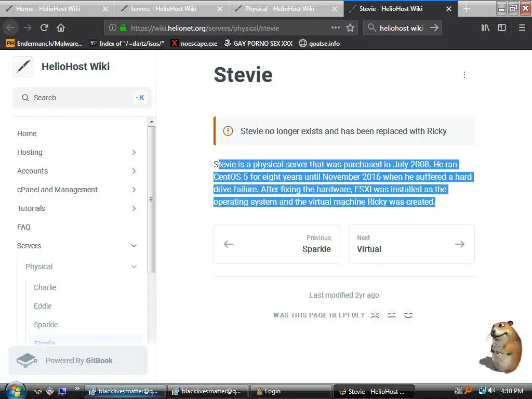Click the Last modified 2yr ago text
Viewport: 532px width, 399px height.
point(344,295)
